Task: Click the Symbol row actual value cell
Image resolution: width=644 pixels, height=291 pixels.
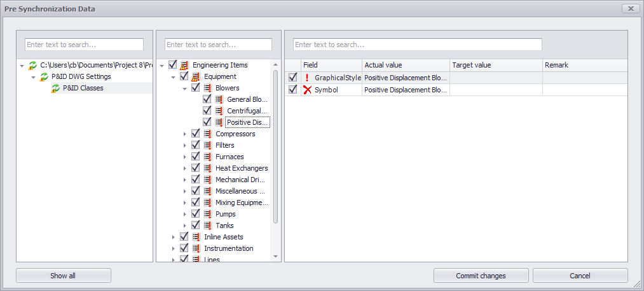Action: coord(406,90)
